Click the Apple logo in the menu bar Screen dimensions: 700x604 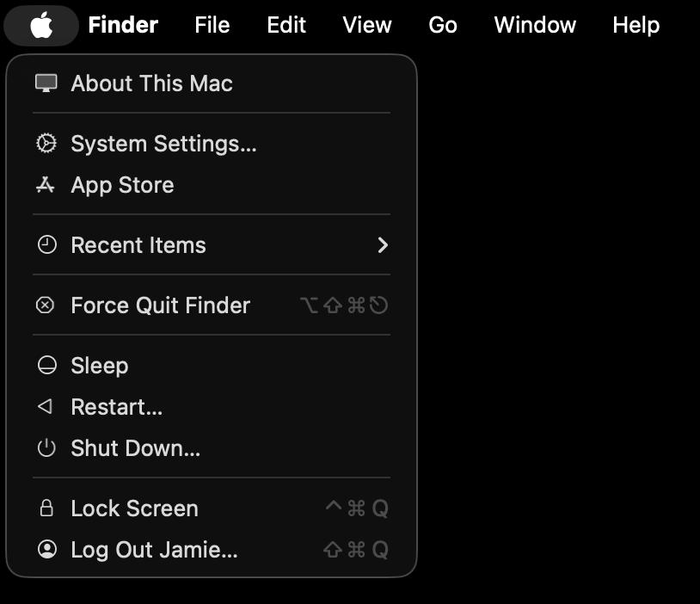point(40,25)
